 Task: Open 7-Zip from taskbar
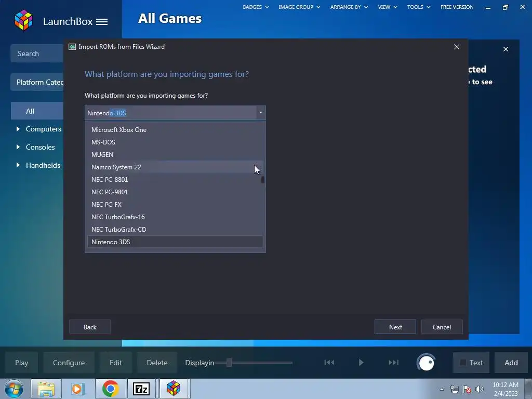(141, 389)
